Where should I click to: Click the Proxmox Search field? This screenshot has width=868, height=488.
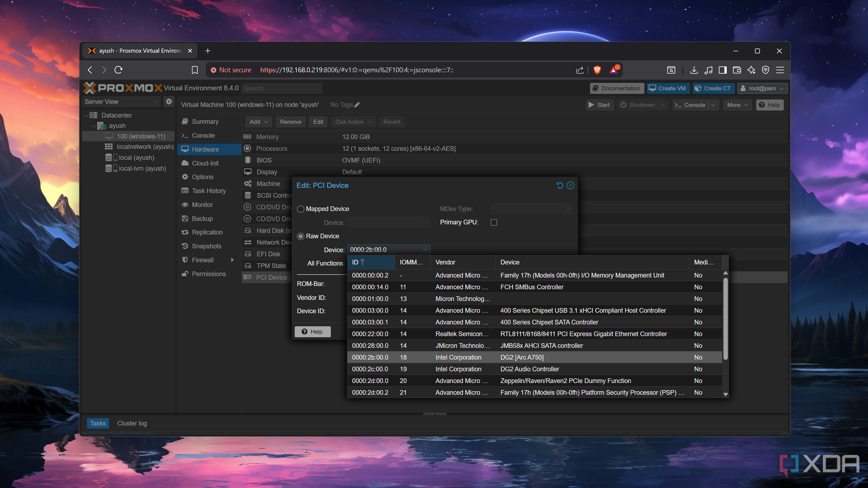(282, 88)
